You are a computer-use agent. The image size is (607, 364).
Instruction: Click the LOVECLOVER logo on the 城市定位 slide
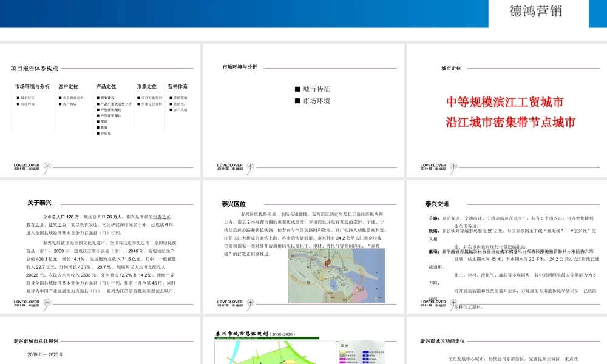pyautogui.click(x=439, y=167)
